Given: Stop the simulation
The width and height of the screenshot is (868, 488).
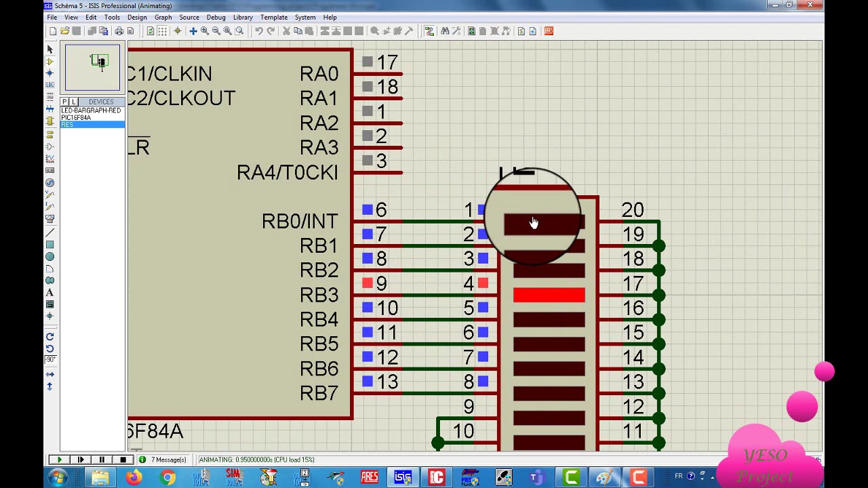Looking at the screenshot, I should 123,460.
